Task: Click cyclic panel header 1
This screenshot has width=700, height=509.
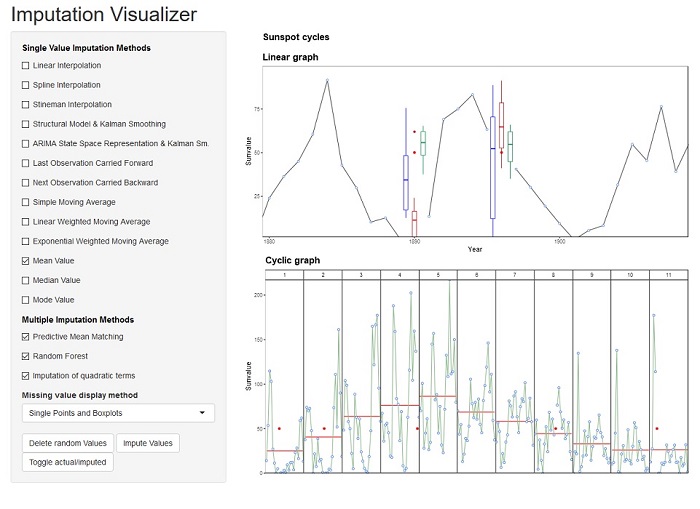Action: tap(284, 275)
